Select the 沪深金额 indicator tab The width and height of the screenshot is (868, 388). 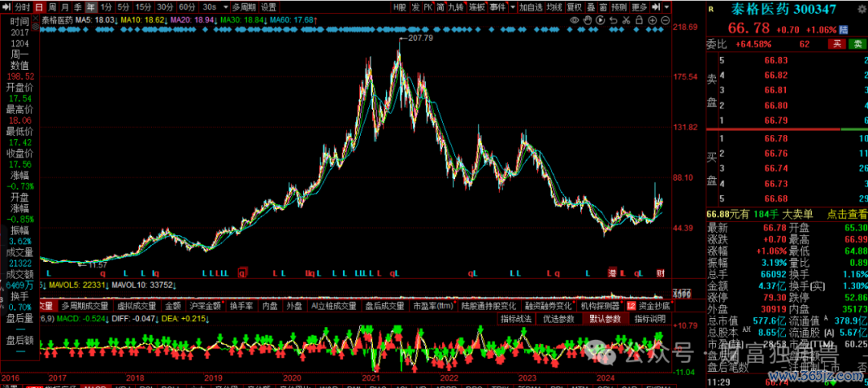pos(205,305)
